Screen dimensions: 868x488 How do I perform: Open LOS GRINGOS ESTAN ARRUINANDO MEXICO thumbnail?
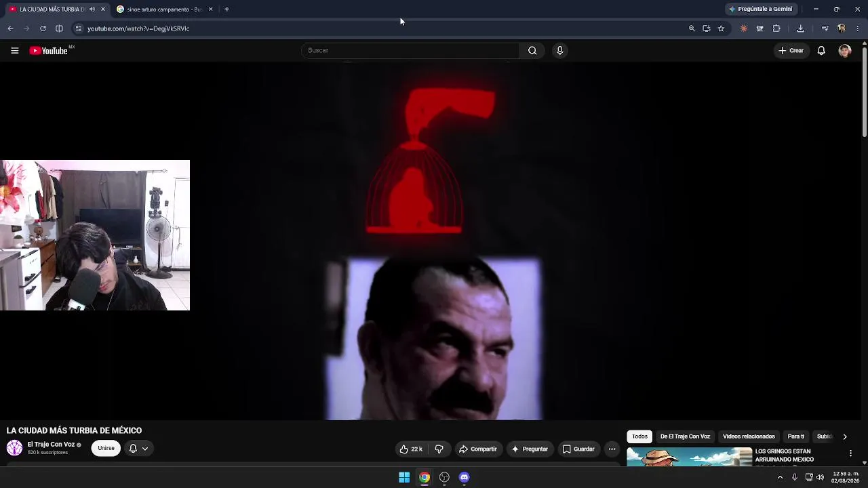coord(689,457)
